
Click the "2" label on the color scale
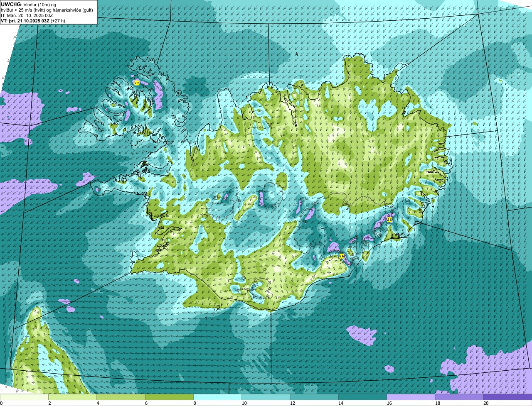(x=49, y=403)
